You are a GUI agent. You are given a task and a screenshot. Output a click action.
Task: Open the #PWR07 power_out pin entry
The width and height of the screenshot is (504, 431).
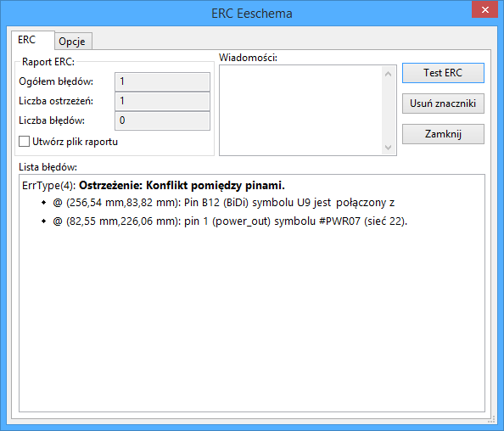click(x=230, y=221)
